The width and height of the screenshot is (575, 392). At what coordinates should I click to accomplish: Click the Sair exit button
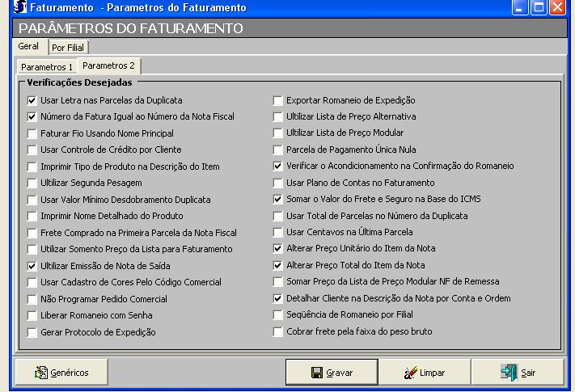tap(518, 373)
